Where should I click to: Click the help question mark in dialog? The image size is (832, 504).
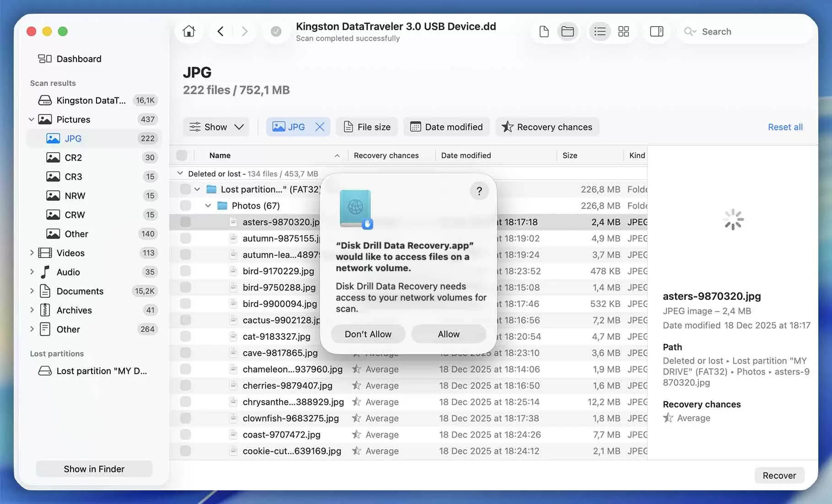(479, 191)
